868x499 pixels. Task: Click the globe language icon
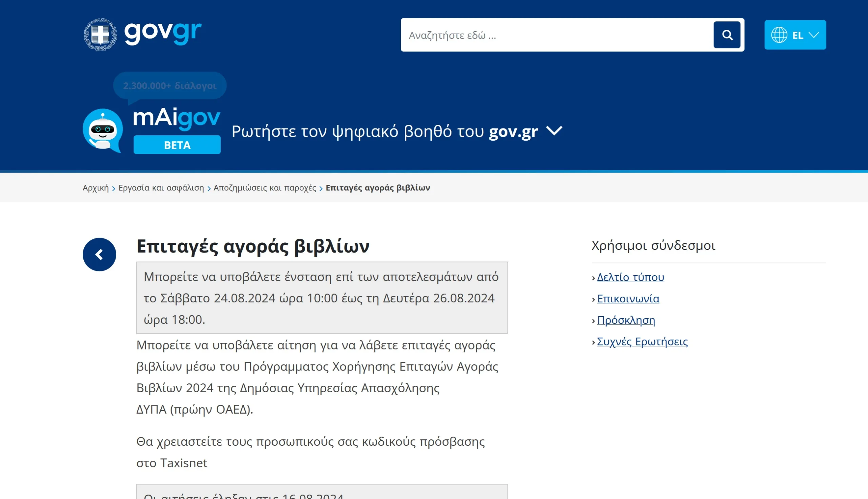780,34
